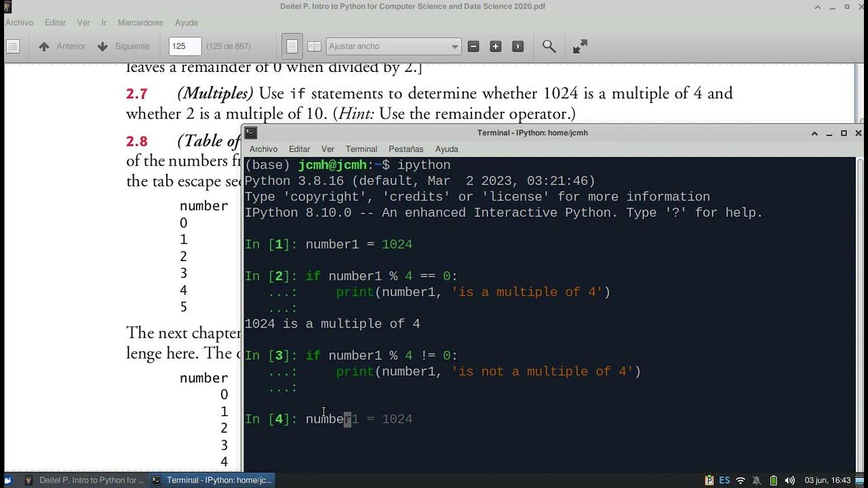Open Terminal menu in Terminal window

tap(361, 149)
